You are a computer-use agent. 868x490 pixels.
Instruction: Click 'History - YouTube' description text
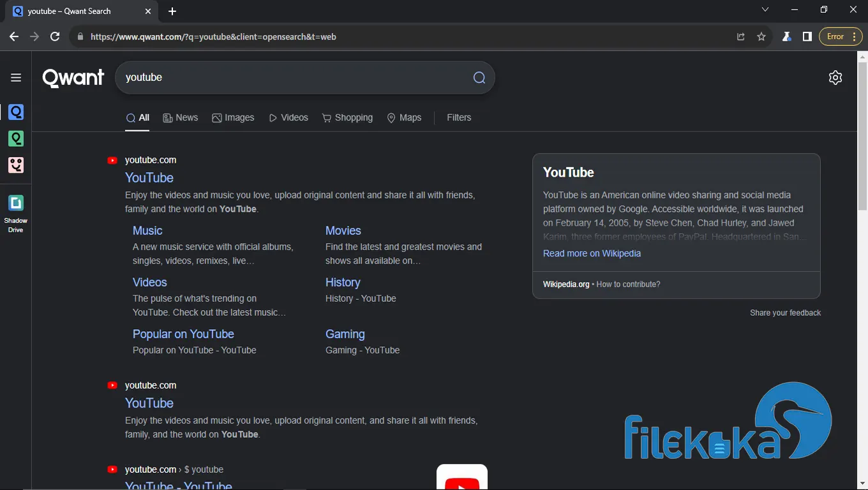(361, 299)
